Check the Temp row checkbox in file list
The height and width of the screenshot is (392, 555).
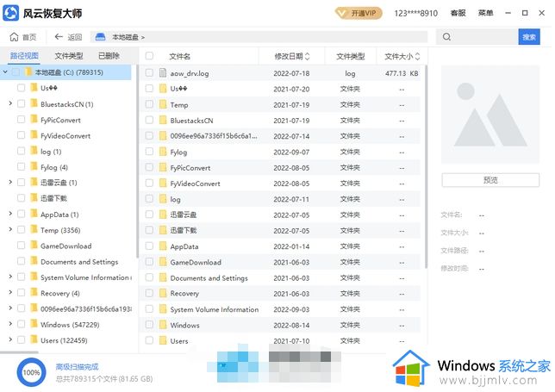pyautogui.click(x=149, y=104)
